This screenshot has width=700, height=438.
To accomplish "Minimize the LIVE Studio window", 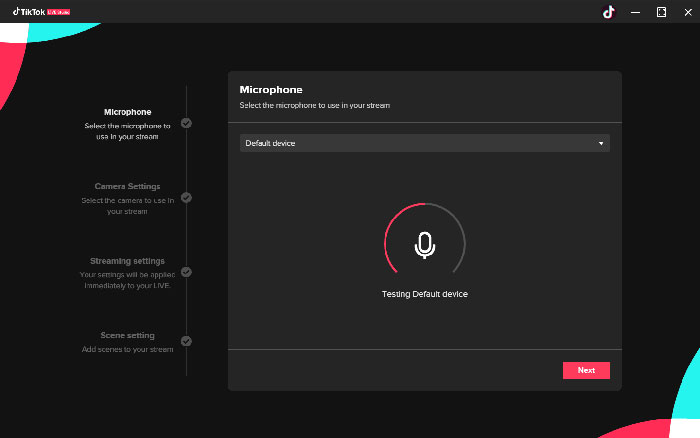I will click(x=635, y=12).
